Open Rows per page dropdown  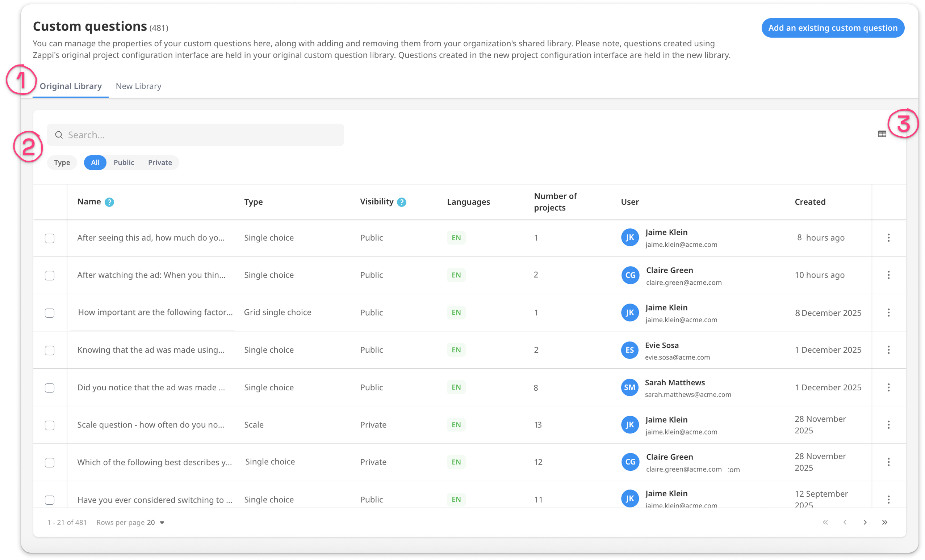156,522
